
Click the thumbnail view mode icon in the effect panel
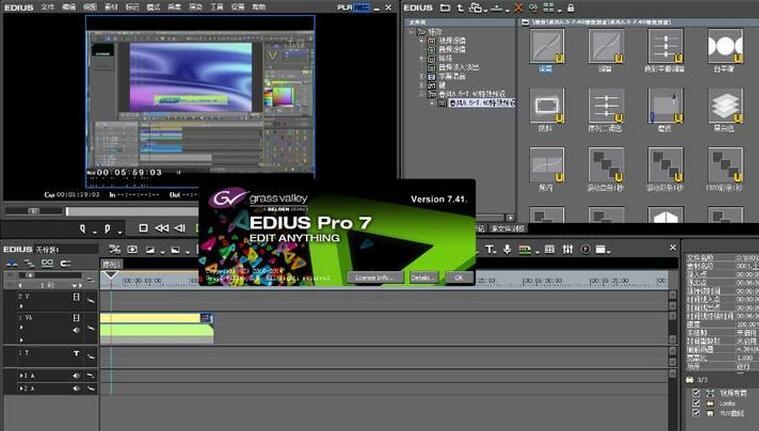tap(548, 8)
